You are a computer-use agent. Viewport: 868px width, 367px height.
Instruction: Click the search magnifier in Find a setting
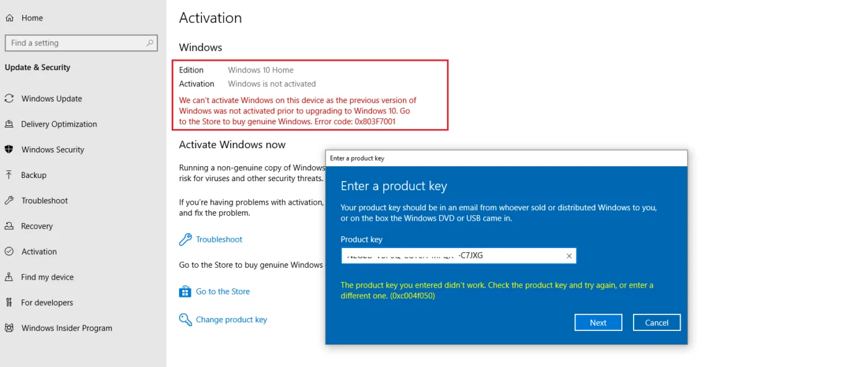[x=149, y=43]
